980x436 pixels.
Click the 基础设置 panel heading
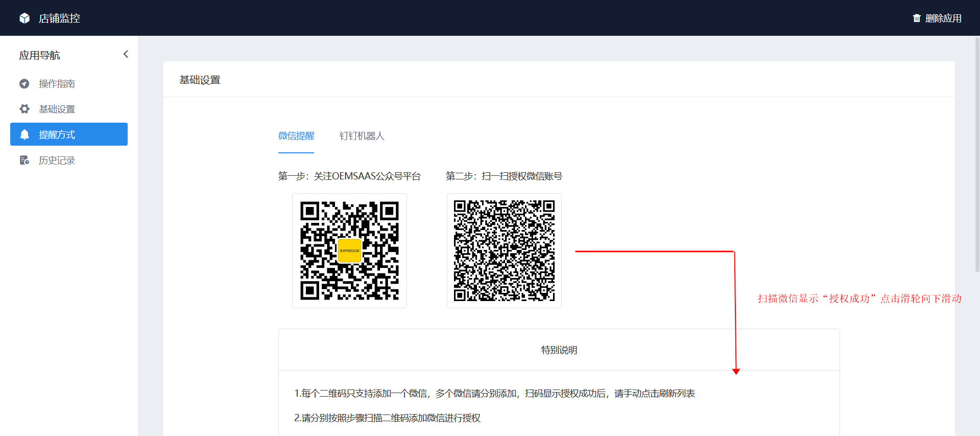(x=200, y=80)
